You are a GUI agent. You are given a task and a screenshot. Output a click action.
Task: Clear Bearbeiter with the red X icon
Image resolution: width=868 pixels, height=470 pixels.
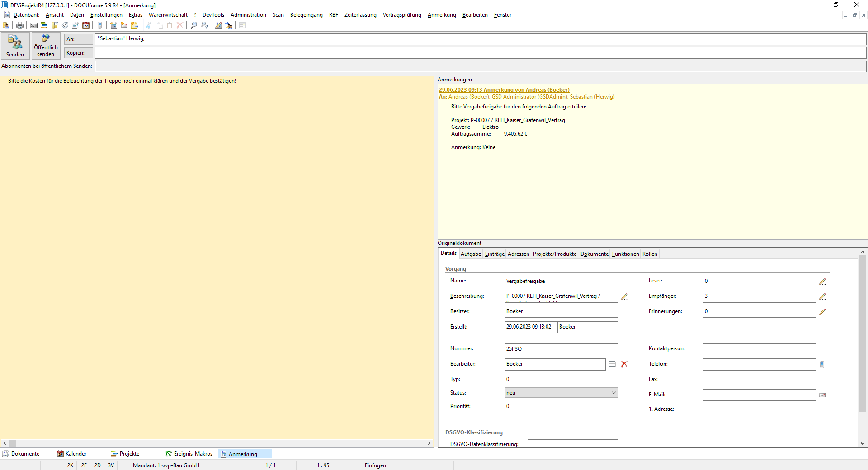624,364
